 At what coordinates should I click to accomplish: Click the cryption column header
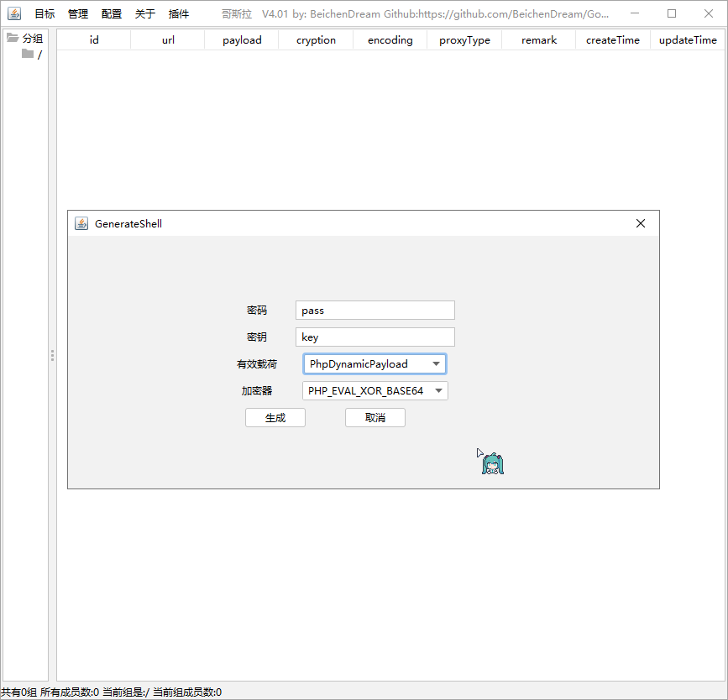tap(315, 39)
